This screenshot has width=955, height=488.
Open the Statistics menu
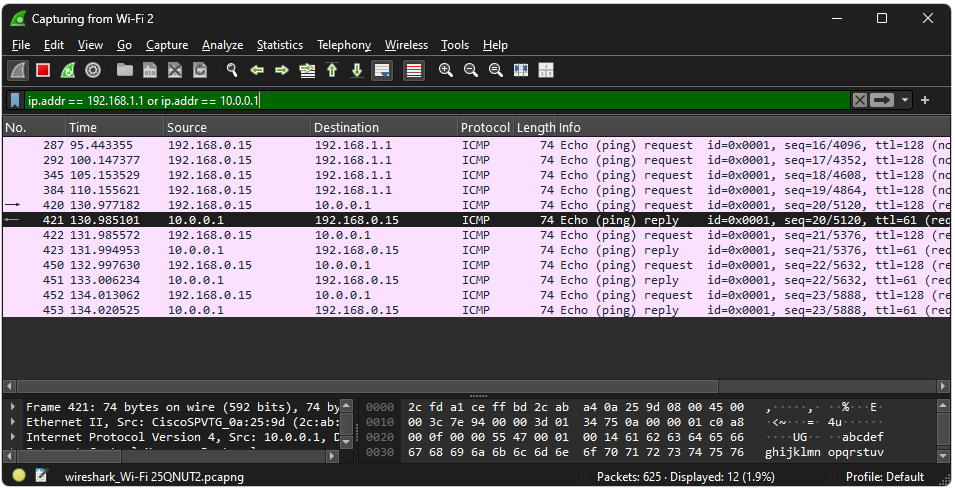pyautogui.click(x=279, y=45)
